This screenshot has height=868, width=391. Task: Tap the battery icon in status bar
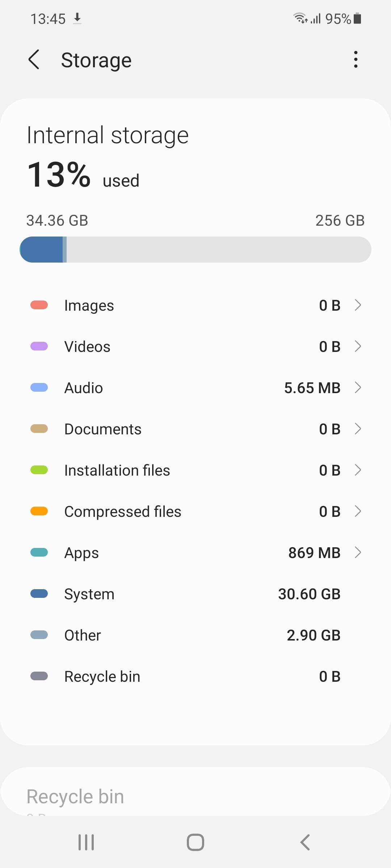click(357, 18)
